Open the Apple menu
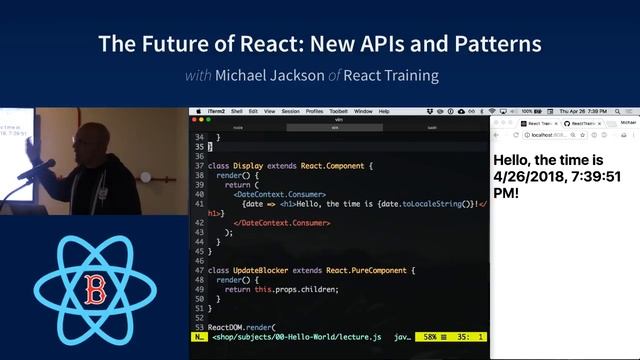Screen dimensions: 640x360 point(199,111)
